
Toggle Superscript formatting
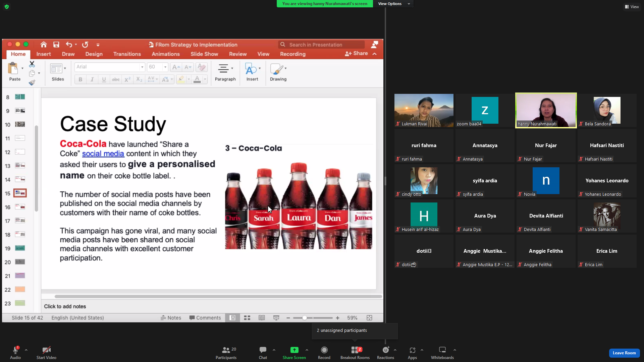point(127,79)
